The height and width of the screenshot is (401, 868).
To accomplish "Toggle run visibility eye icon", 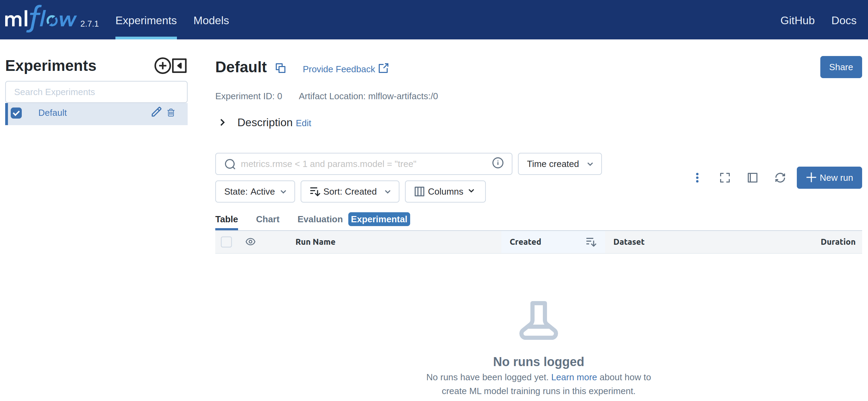I will point(251,242).
